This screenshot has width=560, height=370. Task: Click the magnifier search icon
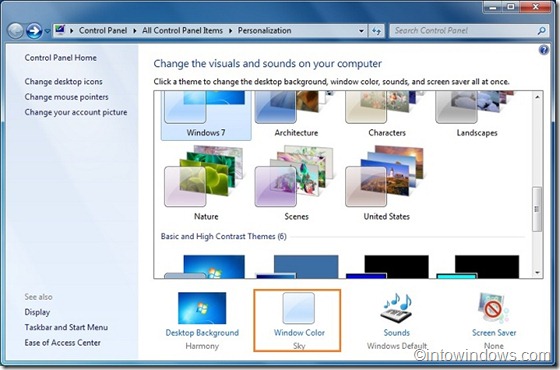(x=541, y=31)
